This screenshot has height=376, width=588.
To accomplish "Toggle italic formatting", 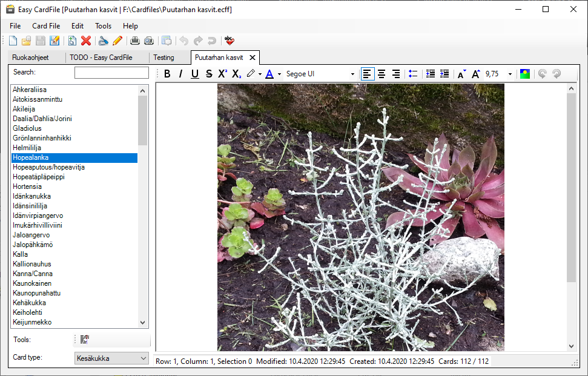I will click(x=180, y=74).
